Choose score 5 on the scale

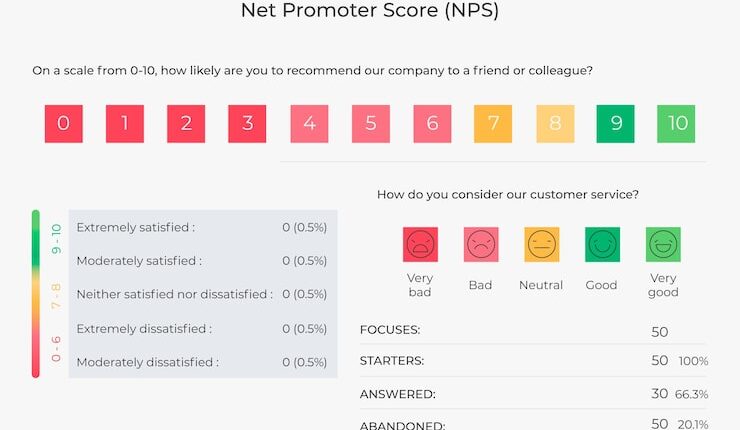click(x=370, y=124)
